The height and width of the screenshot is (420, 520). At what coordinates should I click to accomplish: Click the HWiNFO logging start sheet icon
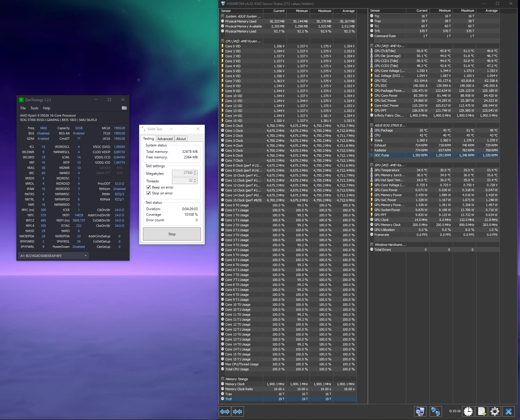click(x=481, y=412)
